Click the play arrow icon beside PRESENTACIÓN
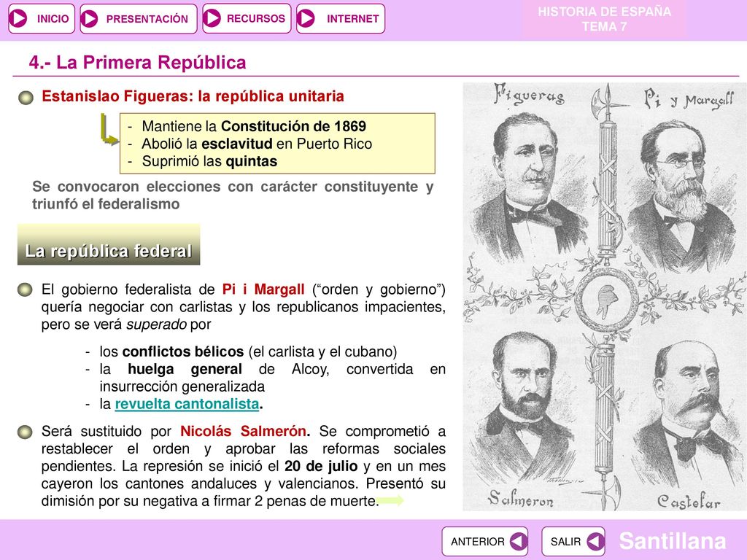 point(89,18)
